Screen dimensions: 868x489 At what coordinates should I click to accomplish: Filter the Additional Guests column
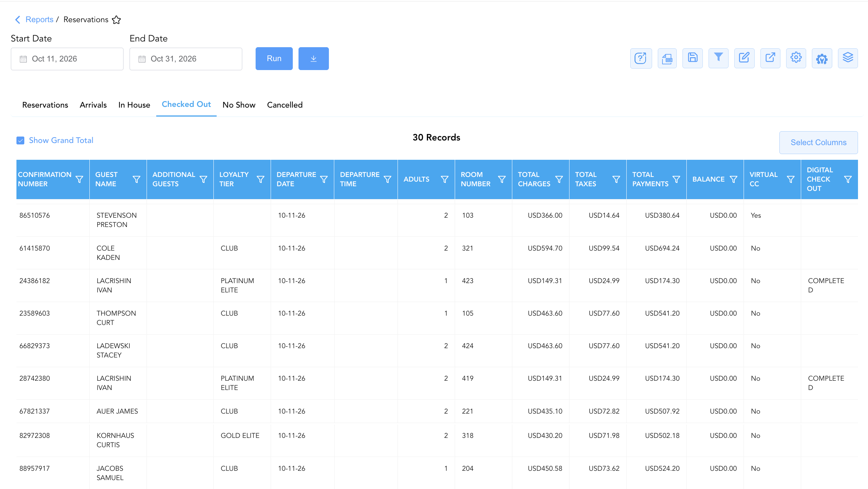(203, 179)
